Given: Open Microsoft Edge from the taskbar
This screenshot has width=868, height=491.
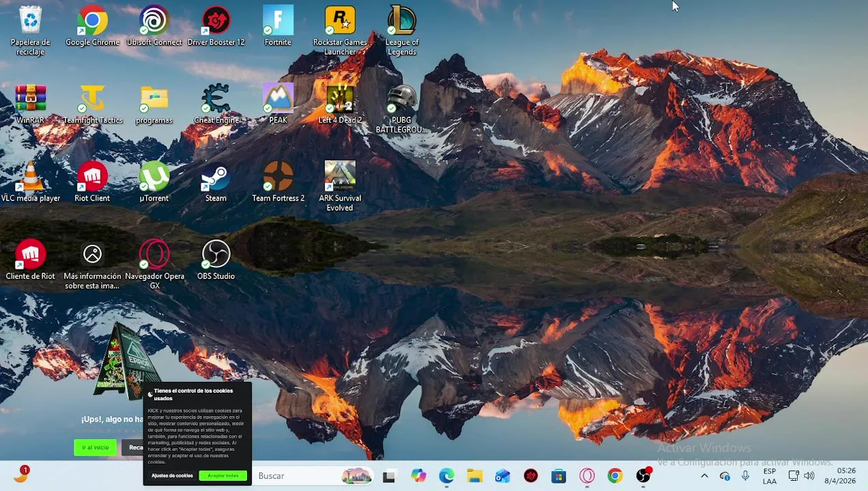Looking at the screenshot, I should pos(446,476).
